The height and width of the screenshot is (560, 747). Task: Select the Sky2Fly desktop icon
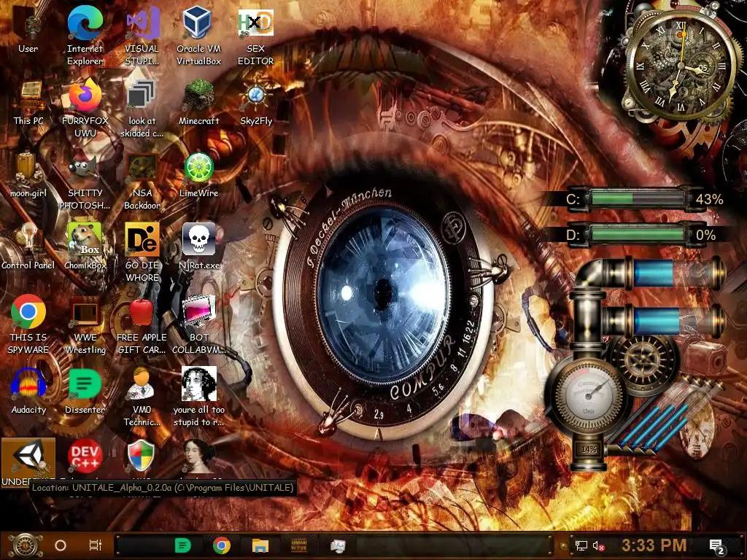point(256,102)
